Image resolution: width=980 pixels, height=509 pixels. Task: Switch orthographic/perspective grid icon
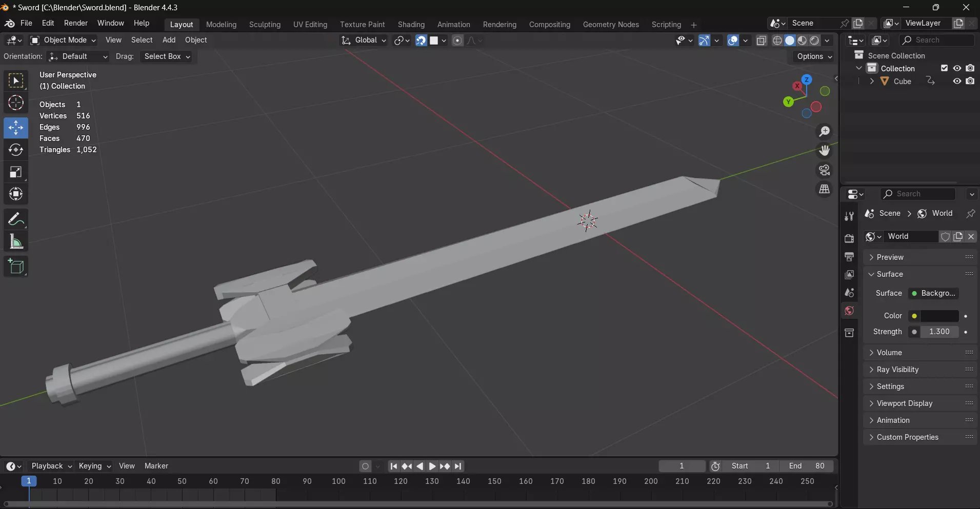tap(824, 189)
